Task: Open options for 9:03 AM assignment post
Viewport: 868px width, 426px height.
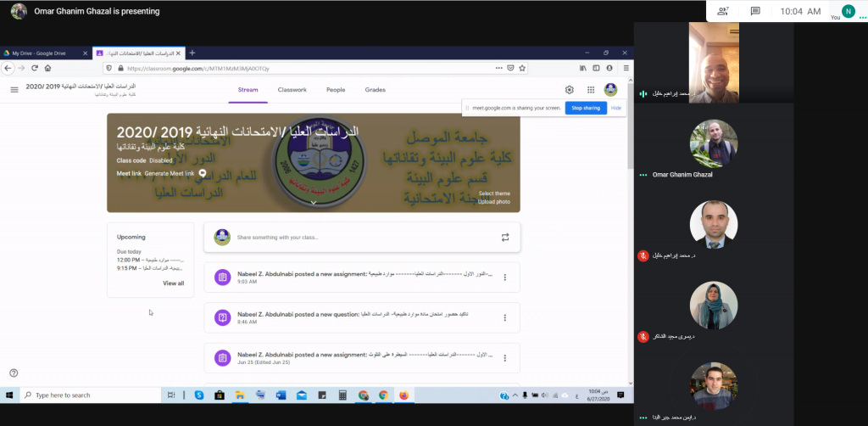Action: click(x=505, y=277)
